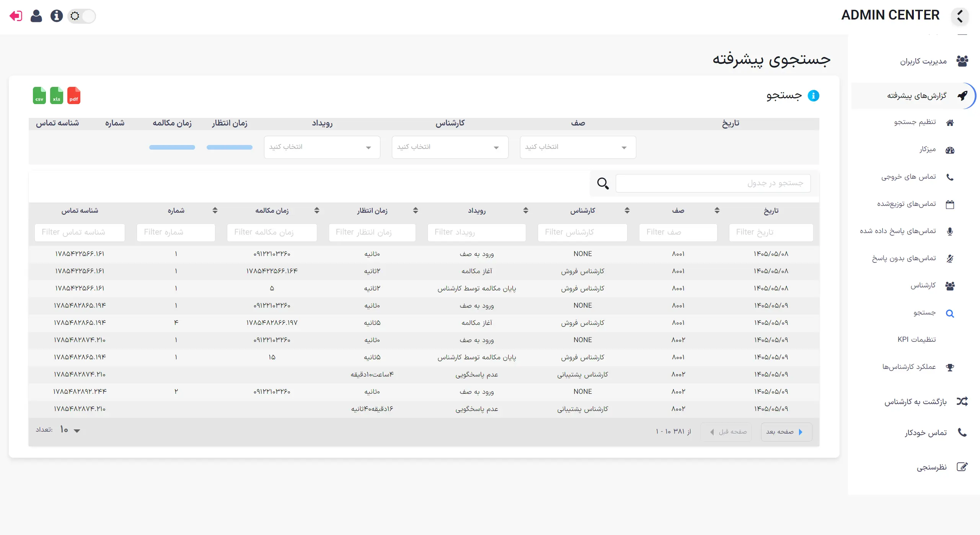
Task: Click the ADMIN CENTER title
Action: tap(890, 15)
